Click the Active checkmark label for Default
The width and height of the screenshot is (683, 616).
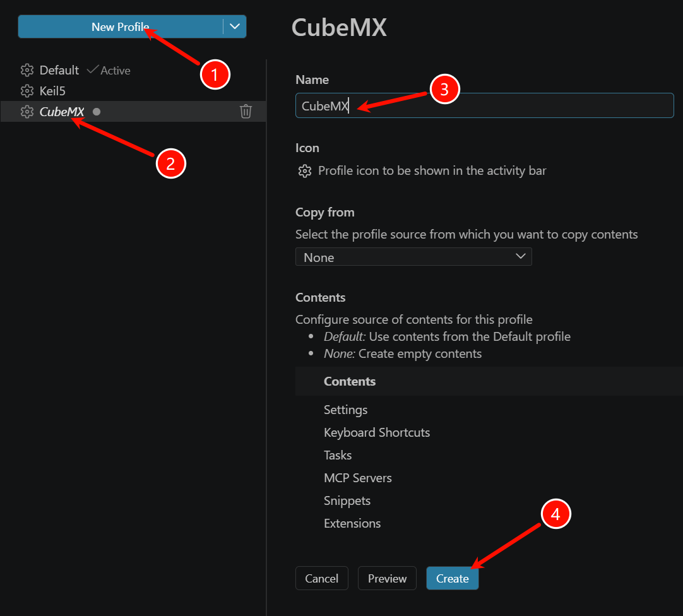click(x=109, y=70)
